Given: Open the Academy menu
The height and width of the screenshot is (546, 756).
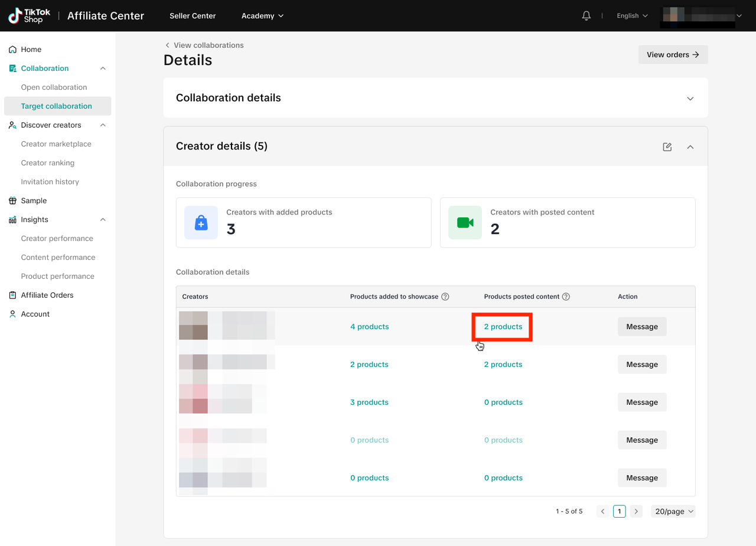Looking at the screenshot, I should (262, 16).
